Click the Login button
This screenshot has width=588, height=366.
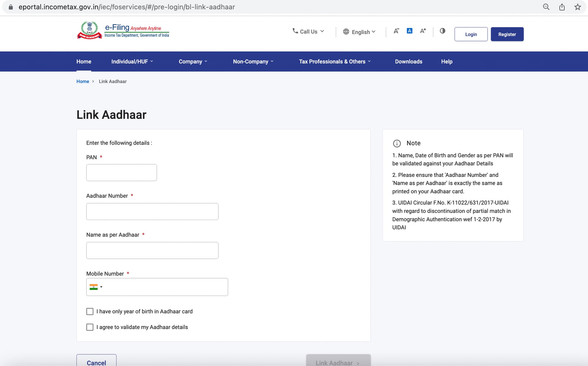pyautogui.click(x=471, y=34)
